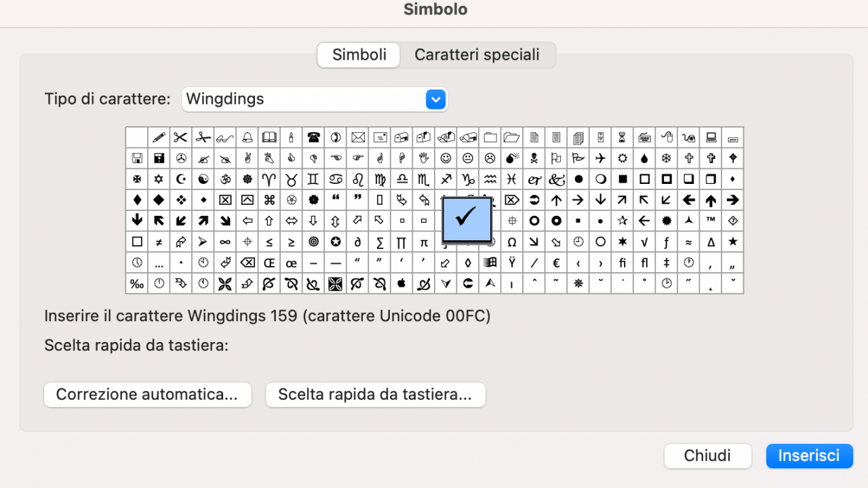868x488 pixels.
Task: Click the highlighted check mark symbol
Action: click(x=467, y=219)
